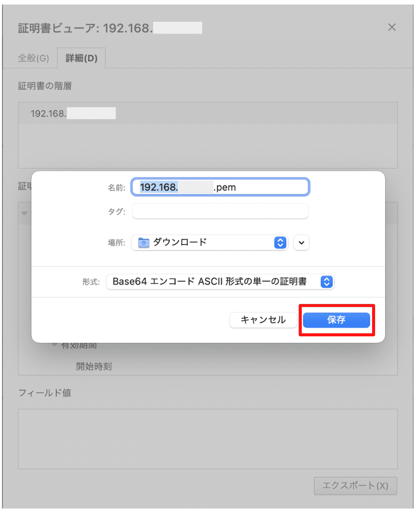Screen dimensions: 420x514
Task: Click the chevron to expand the save dialog
Action: [301, 243]
